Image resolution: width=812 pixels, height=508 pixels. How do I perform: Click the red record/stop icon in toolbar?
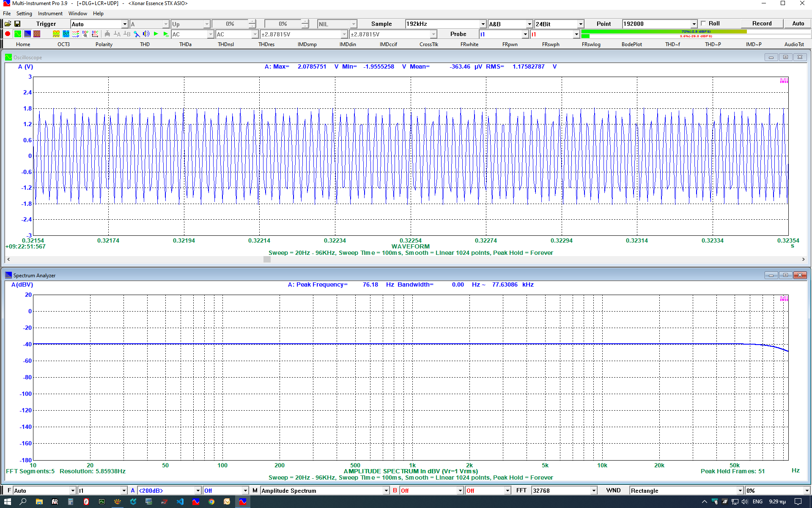[8, 34]
